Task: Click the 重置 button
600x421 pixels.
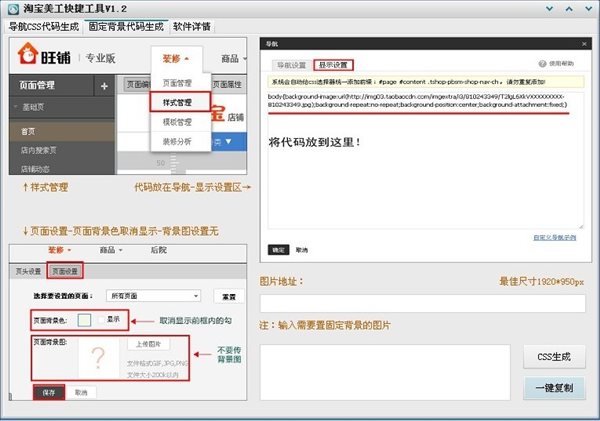Action: pyautogui.click(x=229, y=296)
